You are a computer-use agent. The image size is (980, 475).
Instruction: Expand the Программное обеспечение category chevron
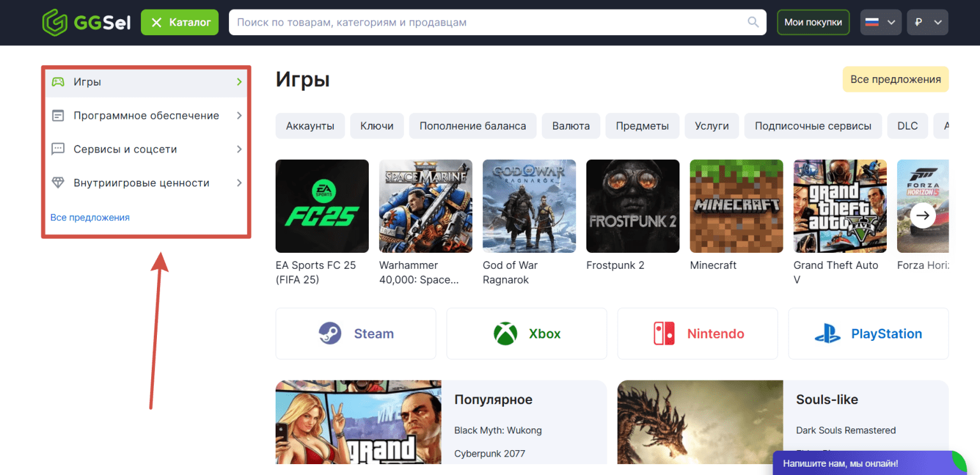(239, 116)
